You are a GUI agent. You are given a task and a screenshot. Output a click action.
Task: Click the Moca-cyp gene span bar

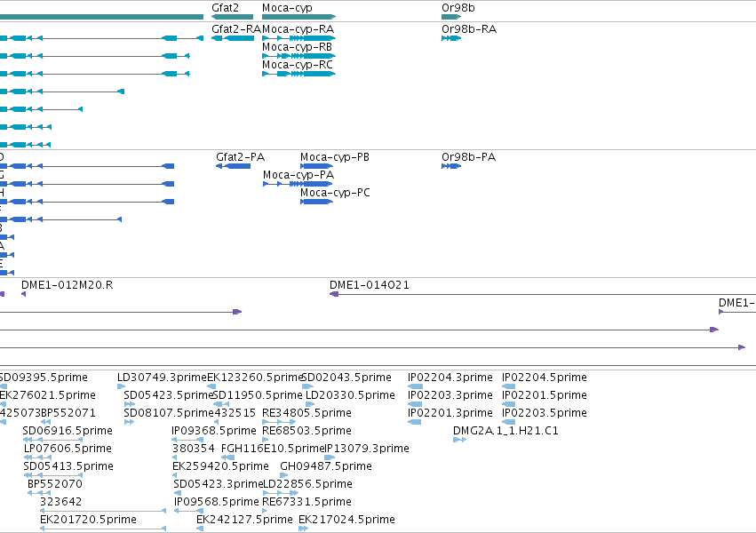coord(298,17)
